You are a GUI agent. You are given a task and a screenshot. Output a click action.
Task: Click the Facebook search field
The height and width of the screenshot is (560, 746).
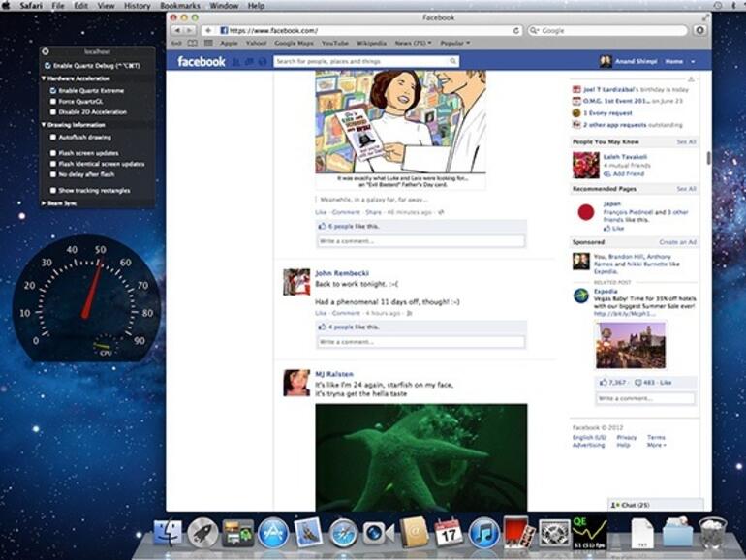click(366, 61)
